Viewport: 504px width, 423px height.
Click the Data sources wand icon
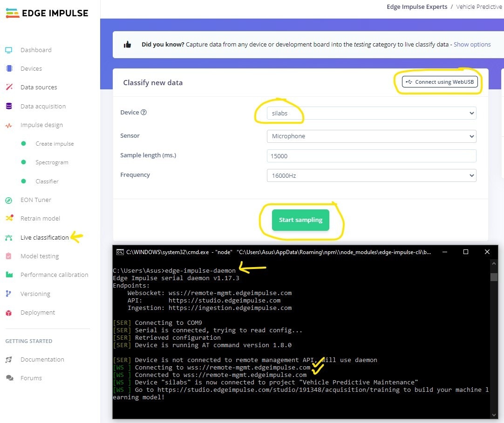point(9,87)
